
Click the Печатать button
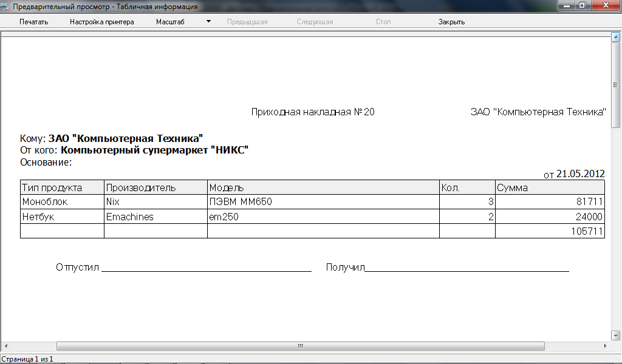pos(34,22)
